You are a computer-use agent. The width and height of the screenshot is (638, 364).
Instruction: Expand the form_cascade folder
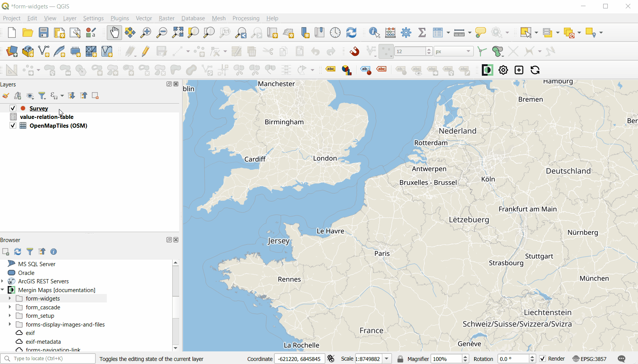coord(10,307)
